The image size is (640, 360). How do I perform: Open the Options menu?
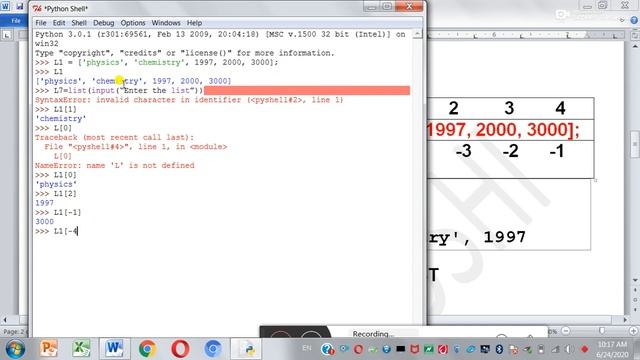coord(133,23)
